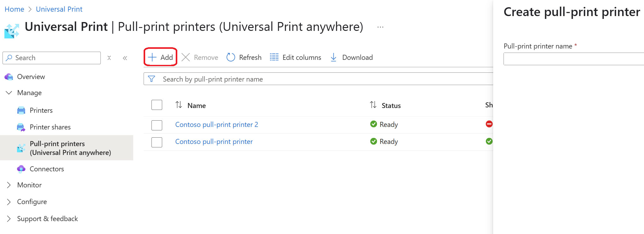Open Printer shares in sidebar
644x234 pixels.
click(x=50, y=127)
